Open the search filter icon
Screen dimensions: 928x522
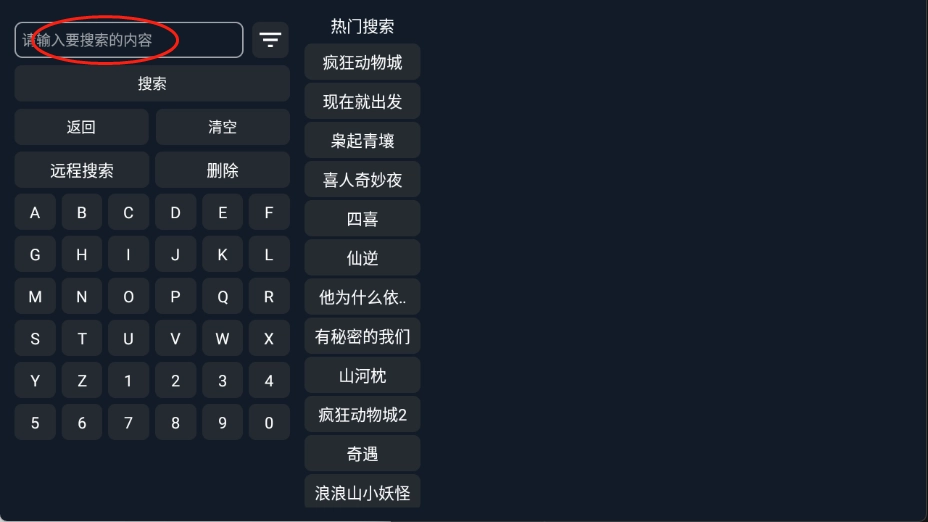[270, 40]
